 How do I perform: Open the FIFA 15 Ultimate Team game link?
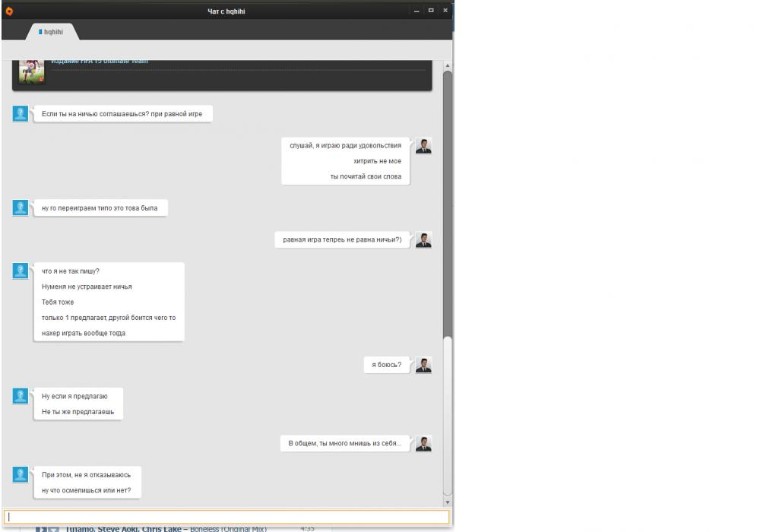coord(100,61)
